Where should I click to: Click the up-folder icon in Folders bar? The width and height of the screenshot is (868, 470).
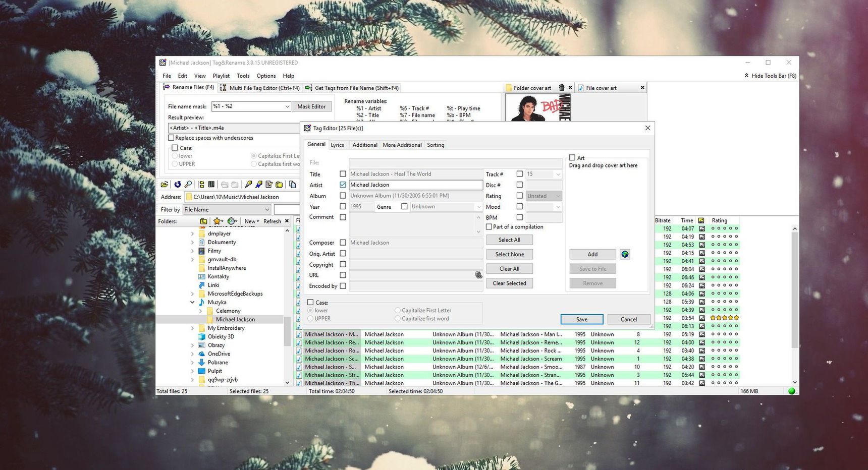pos(203,221)
